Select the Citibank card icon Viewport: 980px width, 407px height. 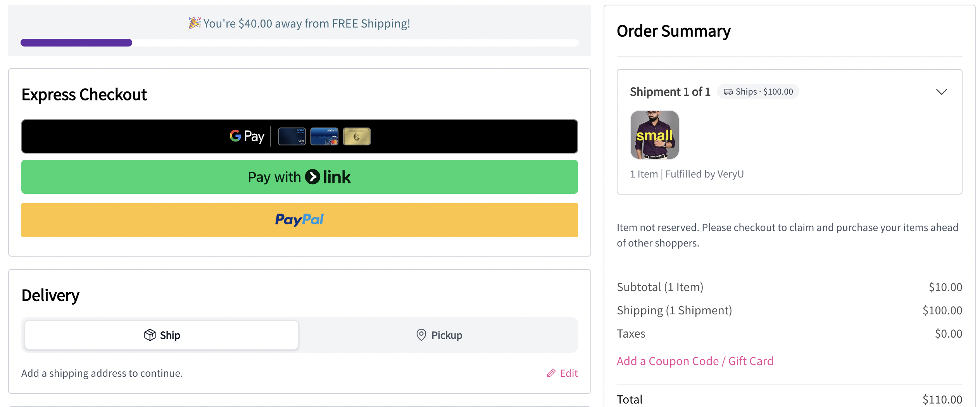click(324, 136)
